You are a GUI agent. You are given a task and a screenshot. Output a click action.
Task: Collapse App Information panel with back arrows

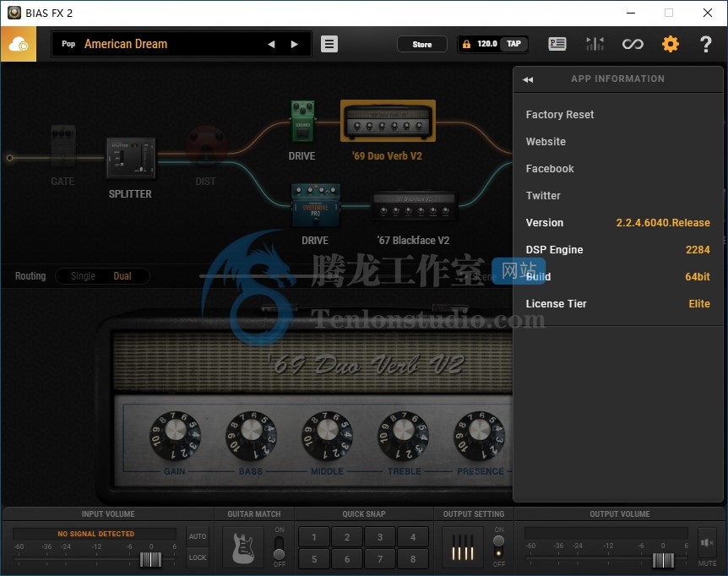point(528,79)
